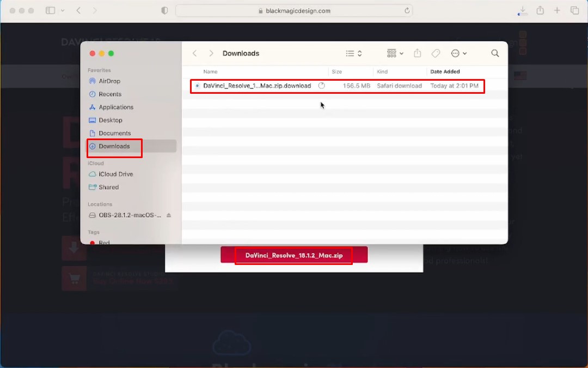Screen dimensions: 588x368
Task: Open the grouping options dropdown
Action: (x=393, y=53)
